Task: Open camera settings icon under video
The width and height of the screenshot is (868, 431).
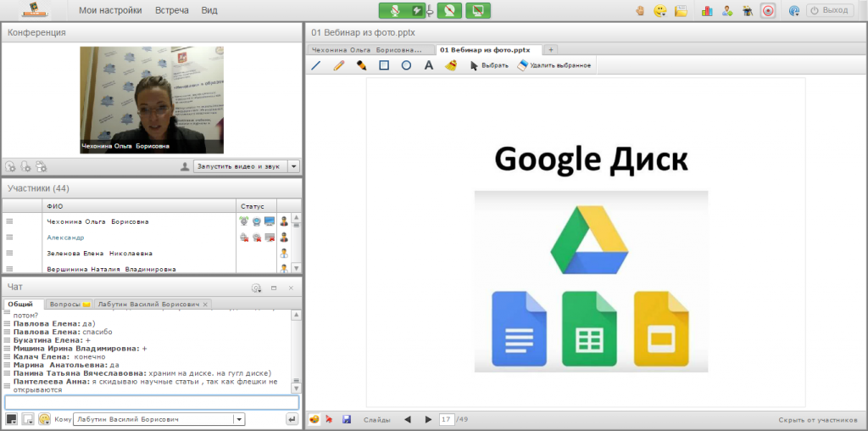Action: tap(10, 165)
